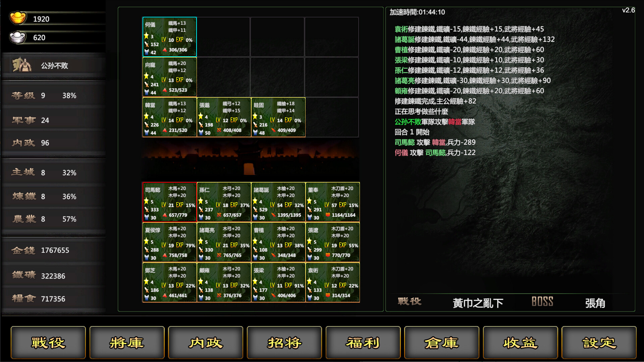Screen dimensions: 644x362
Task: Open the 福利 rewards menu
Action: coord(363,343)
